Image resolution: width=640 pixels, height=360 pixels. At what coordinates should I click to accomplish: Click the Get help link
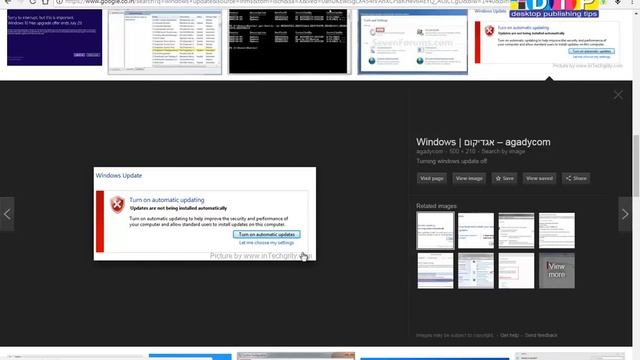[x=509, y=335]
